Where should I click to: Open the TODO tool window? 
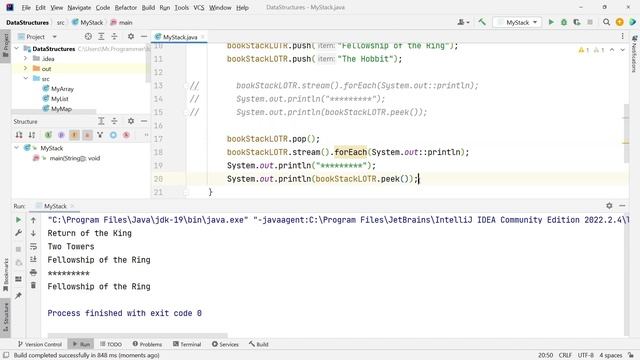click(x=111, y=344)
